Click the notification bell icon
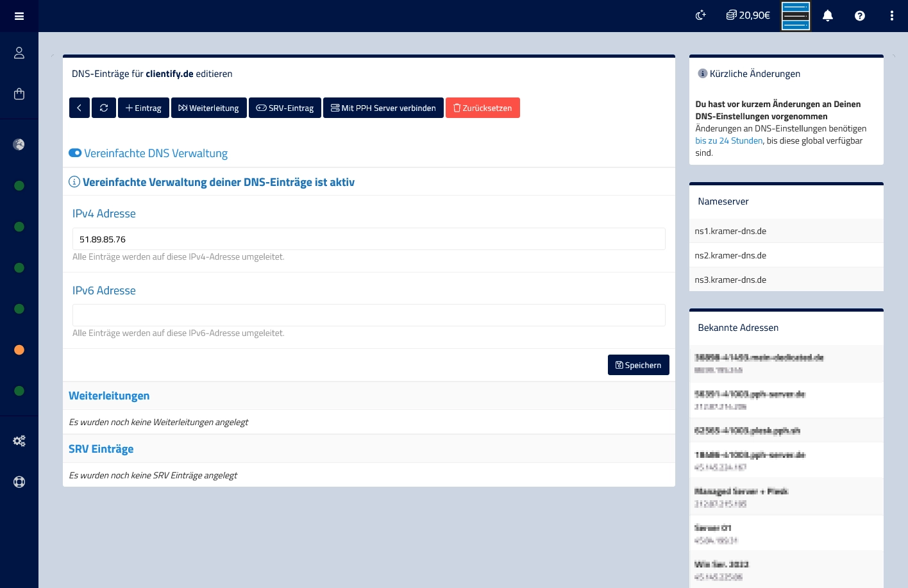The width and height of the screenshot is (908, 588). tap(828, 16)
